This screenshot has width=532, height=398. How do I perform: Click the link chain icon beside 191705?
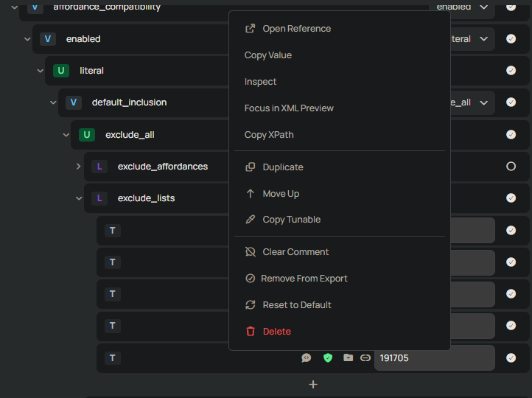click(365, 358)
